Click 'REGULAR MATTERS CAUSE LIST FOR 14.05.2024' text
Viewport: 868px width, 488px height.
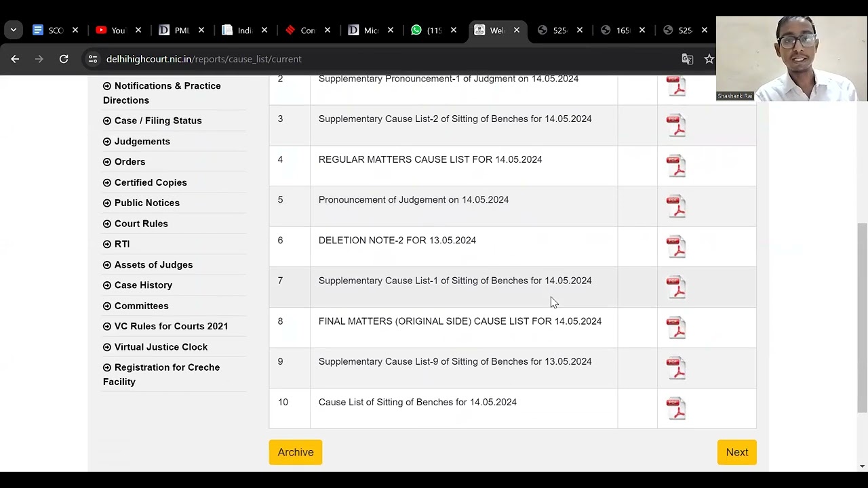click(431, 159)
